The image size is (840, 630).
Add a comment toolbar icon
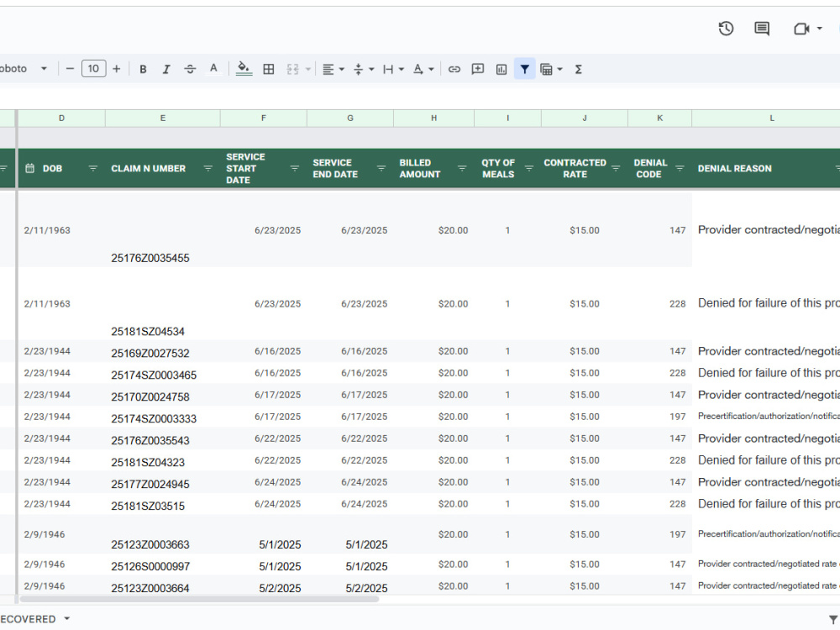coord(478,69)
